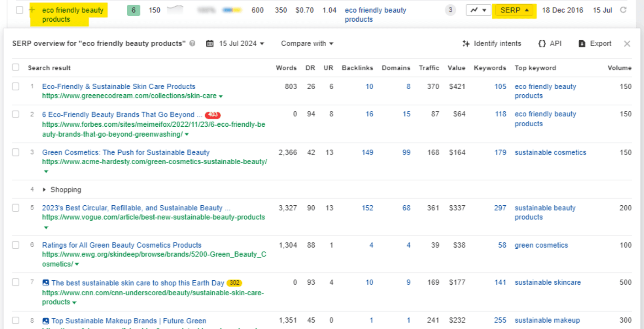Expand URL menu for acme-hardesty.com link
Screen dimensions: 644x329
(x=46, y=172)
